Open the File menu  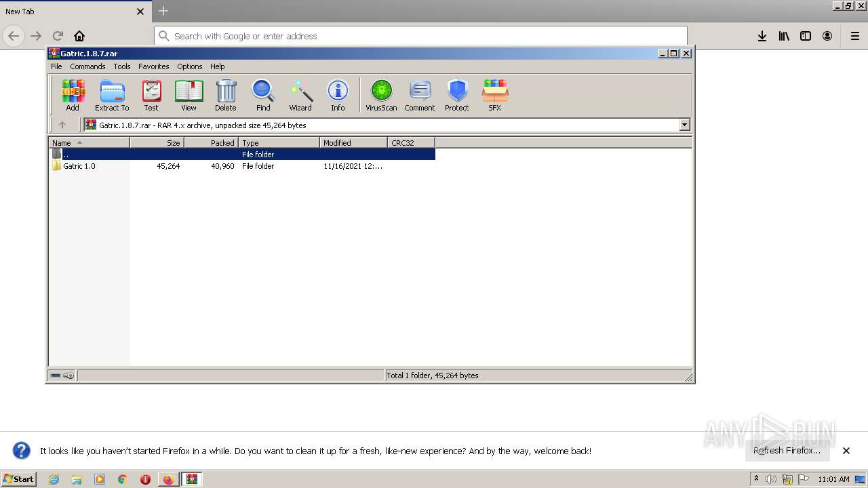[x=56, y=66]
